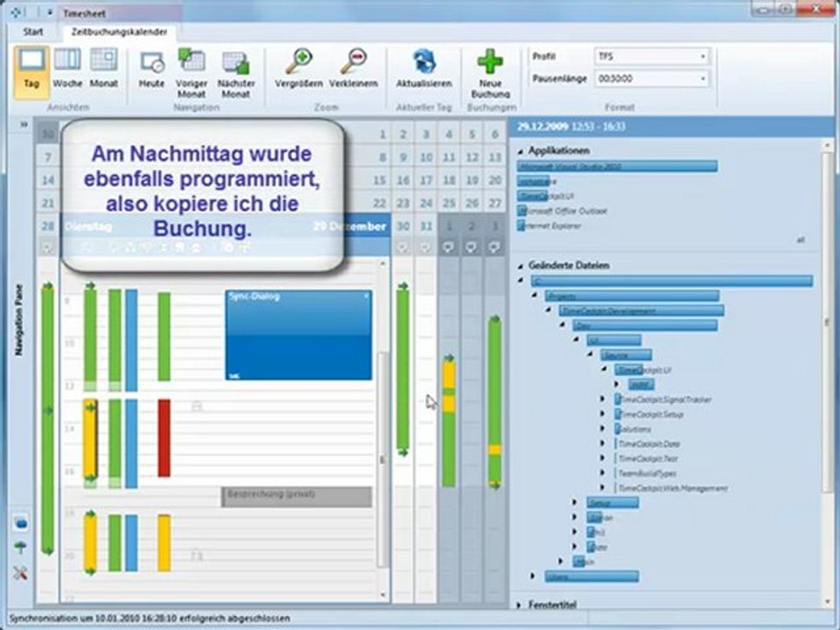840x630 pixels.
Task: Expand the TimeCockpit.Data folder
Action: coord(603,444)
